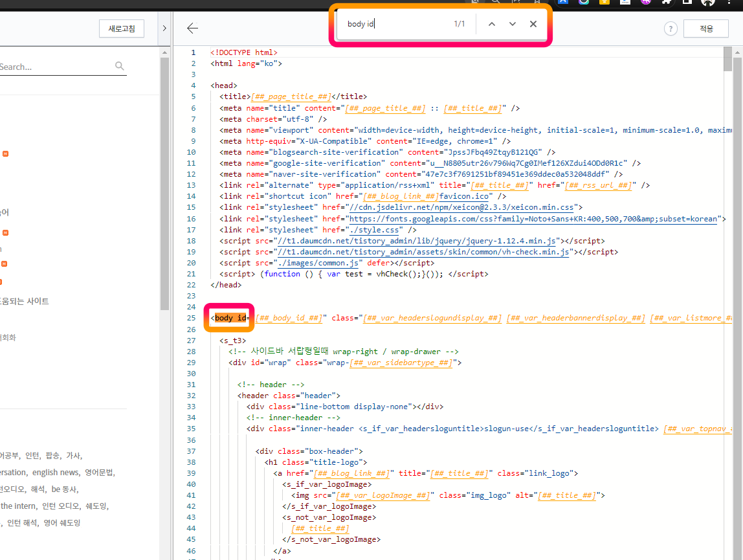Click the [##_var_logoImage_##] variable on line 41
The image size is (743, 560).
coord(383,495)
